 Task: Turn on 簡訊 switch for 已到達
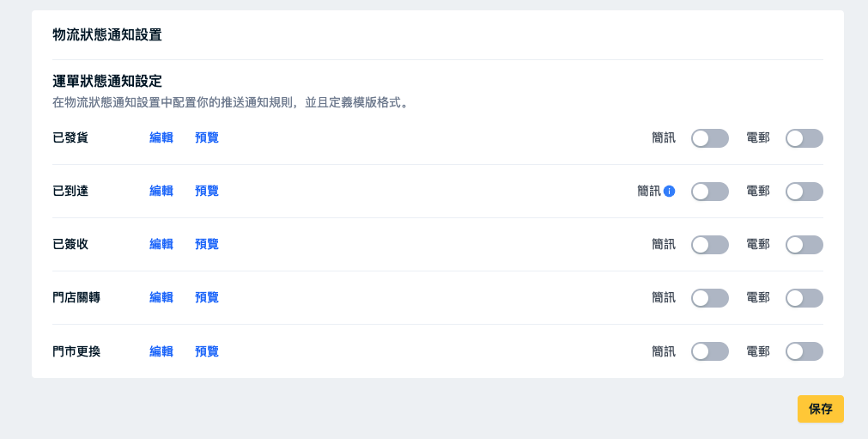710,192
